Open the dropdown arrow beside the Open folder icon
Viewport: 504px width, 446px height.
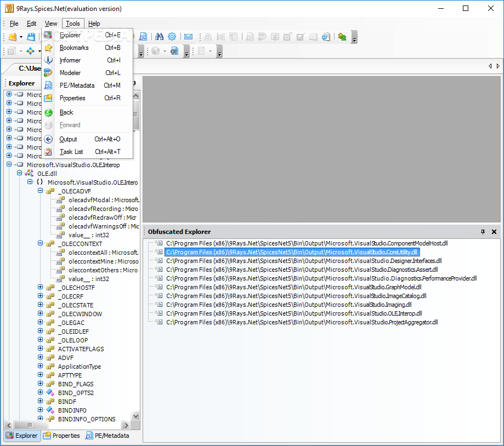click(x=21, y=37)
